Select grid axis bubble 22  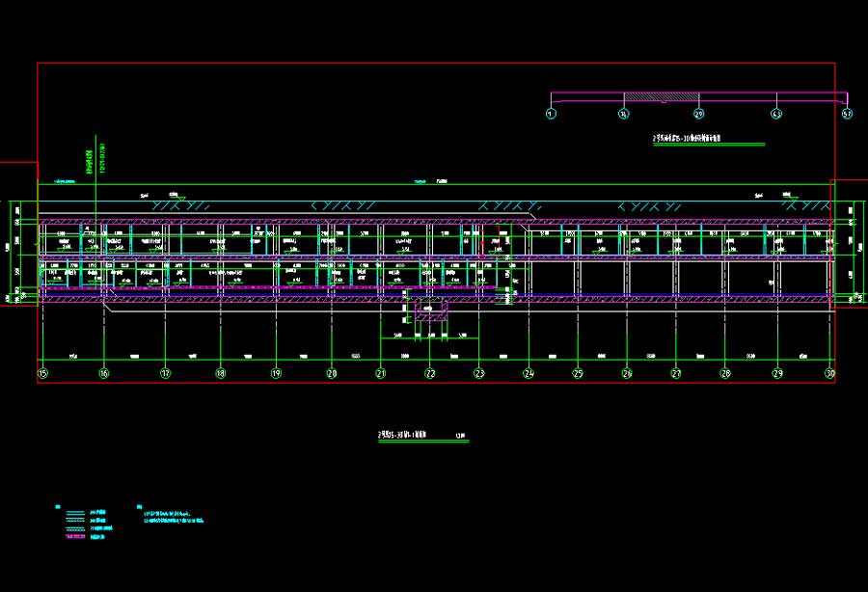pos(430,372)
